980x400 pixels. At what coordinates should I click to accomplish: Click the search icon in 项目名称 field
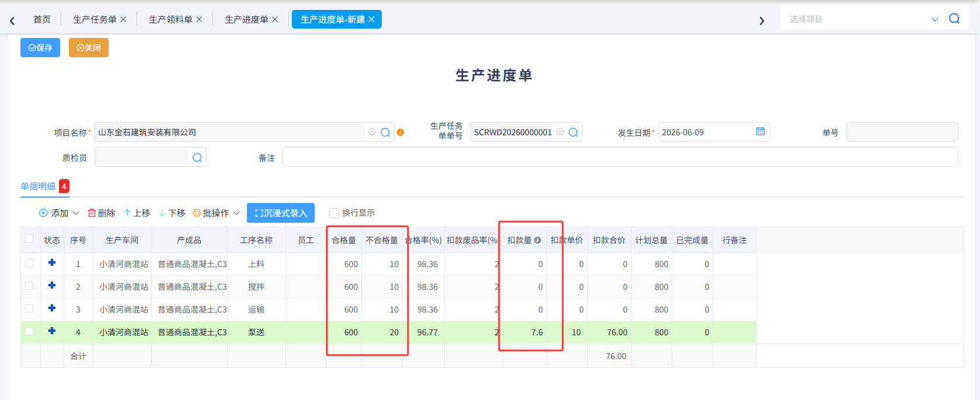tap(385, 132)
